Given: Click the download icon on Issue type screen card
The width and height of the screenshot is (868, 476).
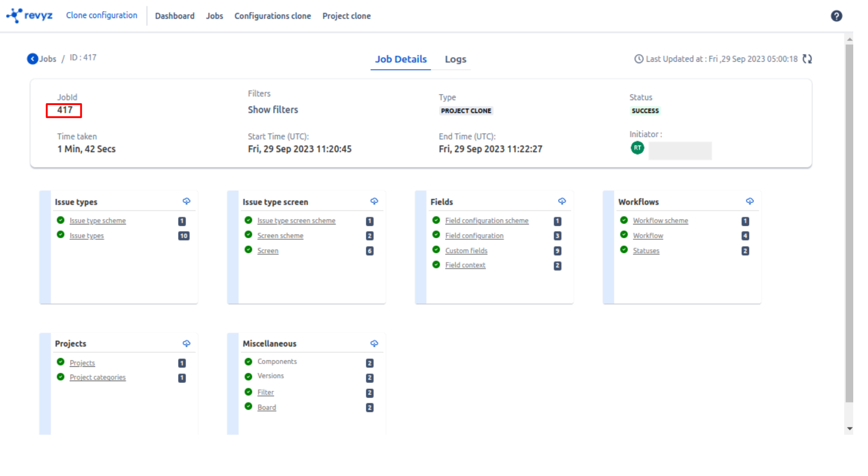Looking at the screenshot, I should [374, 201].
